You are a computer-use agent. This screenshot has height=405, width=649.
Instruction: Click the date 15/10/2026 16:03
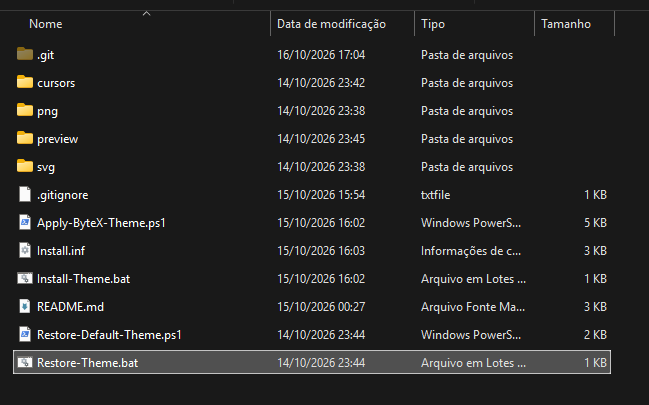click(321, 251)
